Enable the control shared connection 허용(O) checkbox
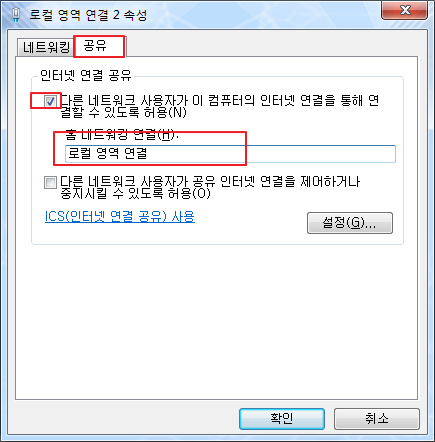This screenshot has height=442, width=435. [50, 182]
